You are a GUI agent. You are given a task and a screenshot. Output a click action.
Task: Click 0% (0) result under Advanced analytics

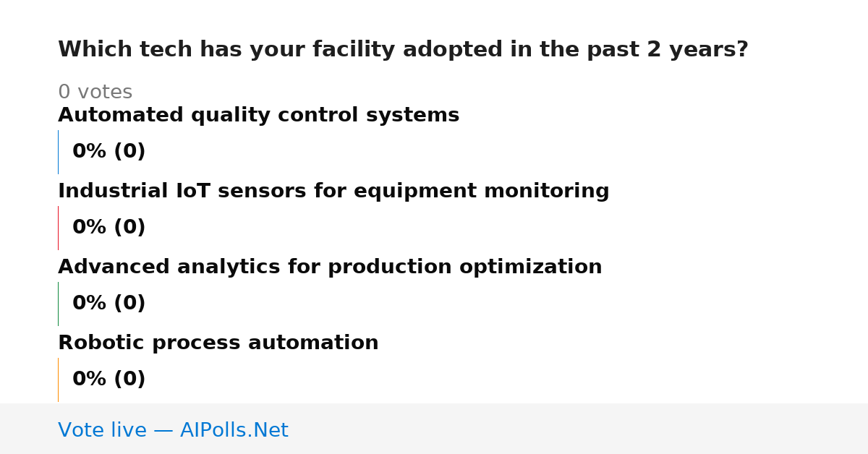(x=109, y=304)
